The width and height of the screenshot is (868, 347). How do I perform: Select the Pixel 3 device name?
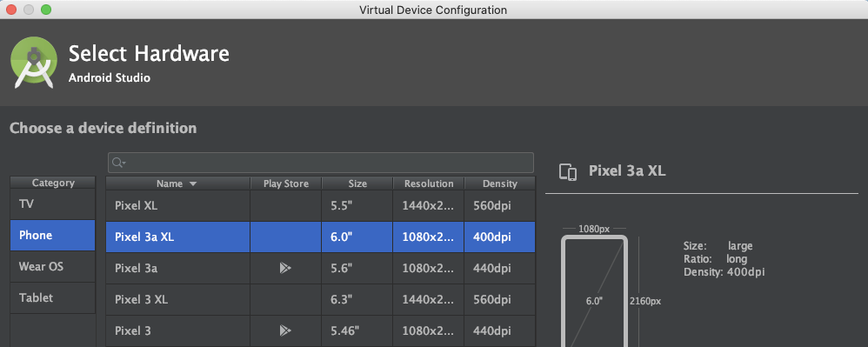coord(133,331)
